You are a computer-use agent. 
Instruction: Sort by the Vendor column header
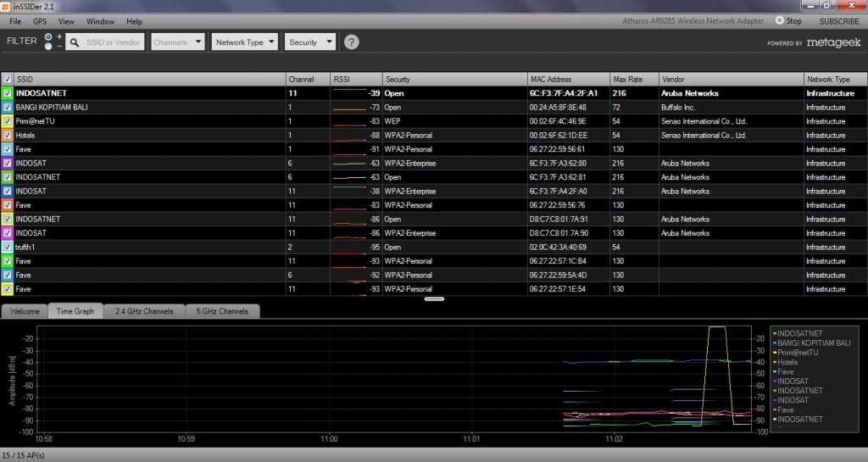point(731,79)
